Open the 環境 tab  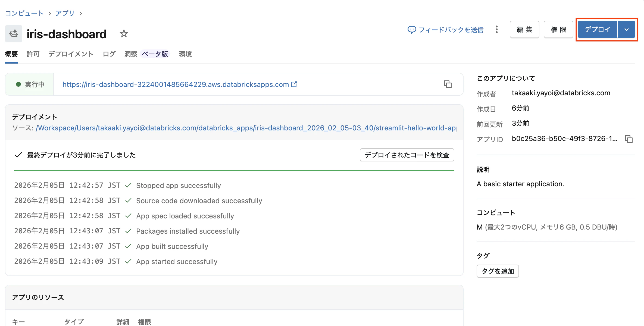tap(185, 54)
